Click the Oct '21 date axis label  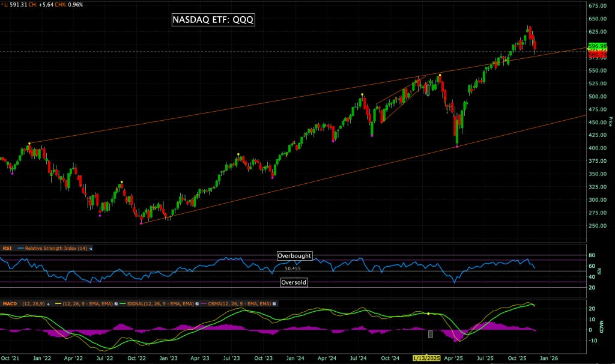(x=10, y=358)
